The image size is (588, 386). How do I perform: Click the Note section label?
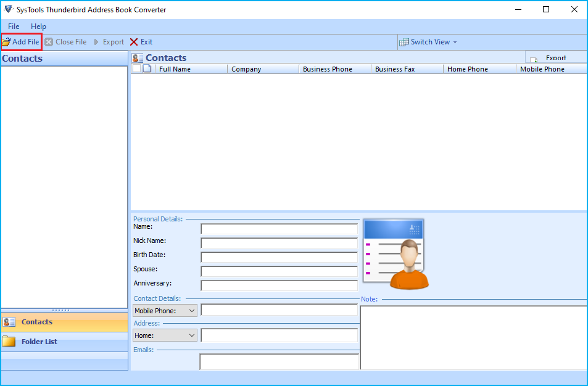370,299
